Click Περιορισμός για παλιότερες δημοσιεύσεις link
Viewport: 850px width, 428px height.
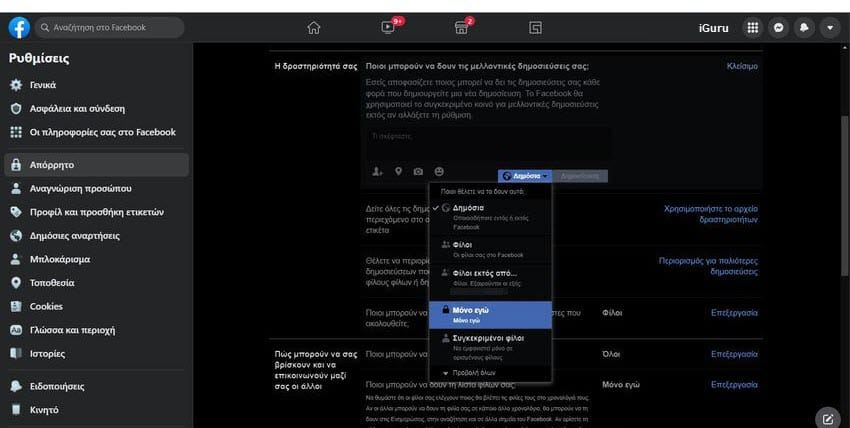pos(708,266)
